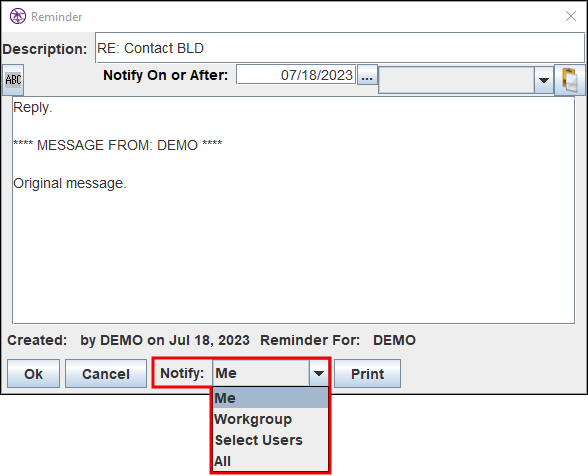
Task: Click the Notify On or After date field
Action: tap(296, 75)
